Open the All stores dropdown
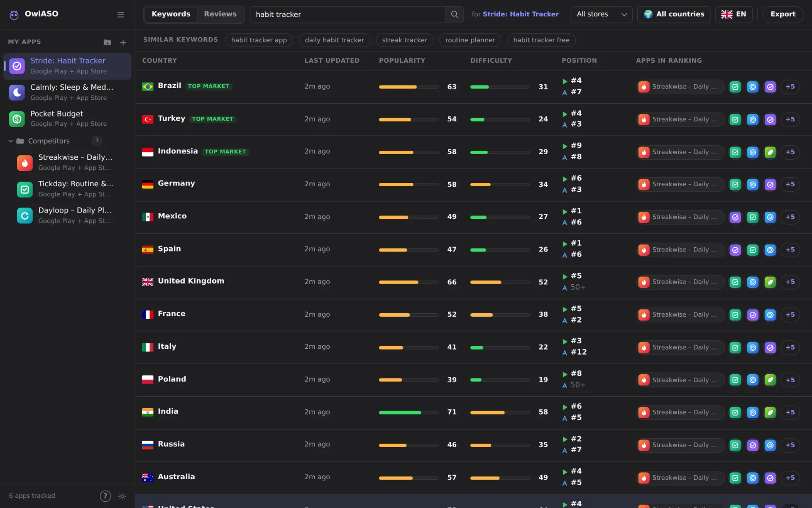The image size is (812, 508). tap(601, 14)
